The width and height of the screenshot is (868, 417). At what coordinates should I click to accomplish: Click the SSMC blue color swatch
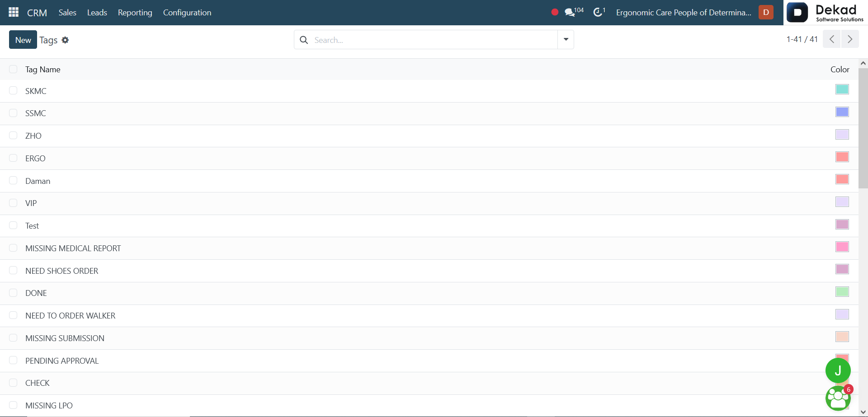(842, 112)
